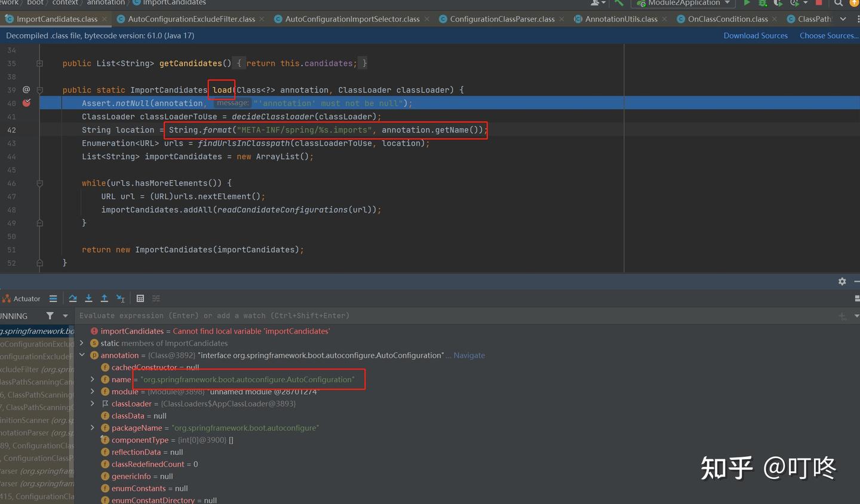Click the frames filter funnel icon
The width and height of the screenshot is (860, 504).
[x=50, y=316]
